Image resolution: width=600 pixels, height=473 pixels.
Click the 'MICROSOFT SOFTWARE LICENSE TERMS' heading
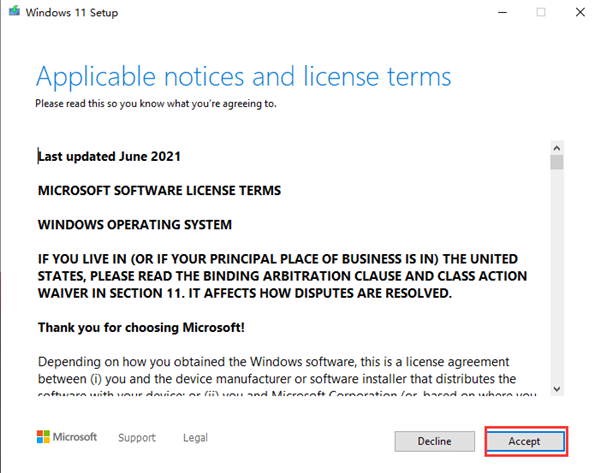tap(159, 190)
